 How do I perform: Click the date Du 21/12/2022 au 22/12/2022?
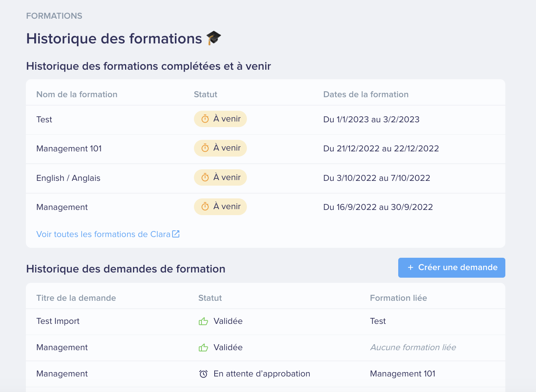(x=381, y=149)
